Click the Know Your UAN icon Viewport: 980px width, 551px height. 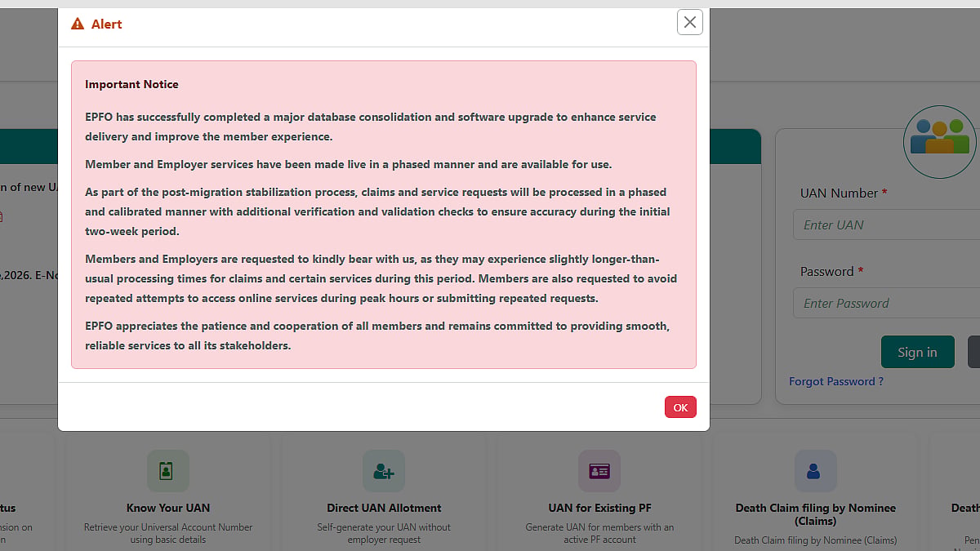168,471
